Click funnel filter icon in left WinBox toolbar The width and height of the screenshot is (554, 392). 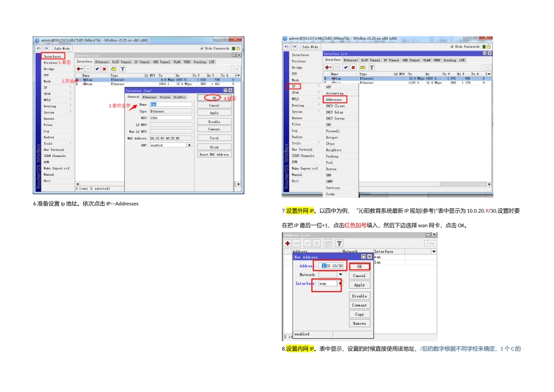coord(122,69)
